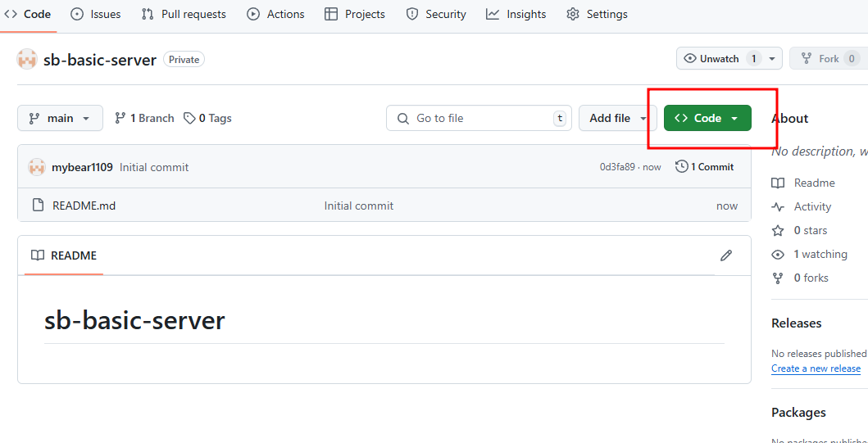868x443 pixels.
Task: Select the Code tab
Action: click(26, 15)
